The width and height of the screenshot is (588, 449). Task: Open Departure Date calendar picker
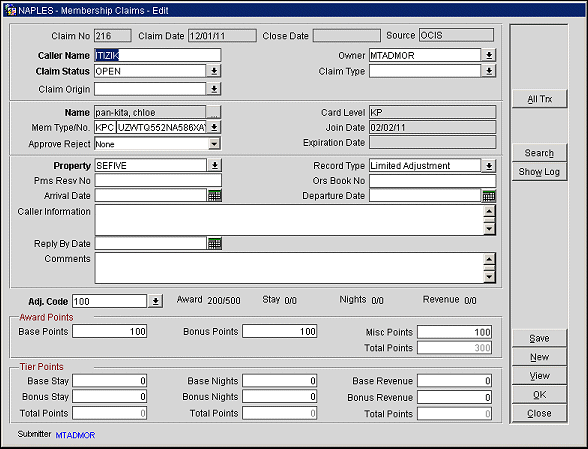click(489, 196)
